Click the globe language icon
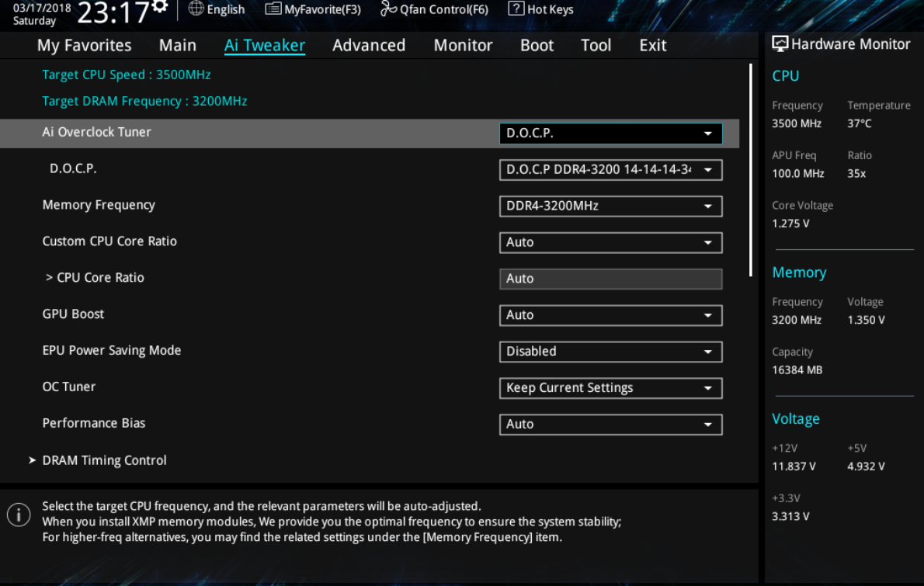This screenshot has width=924, height=586. 196,9
